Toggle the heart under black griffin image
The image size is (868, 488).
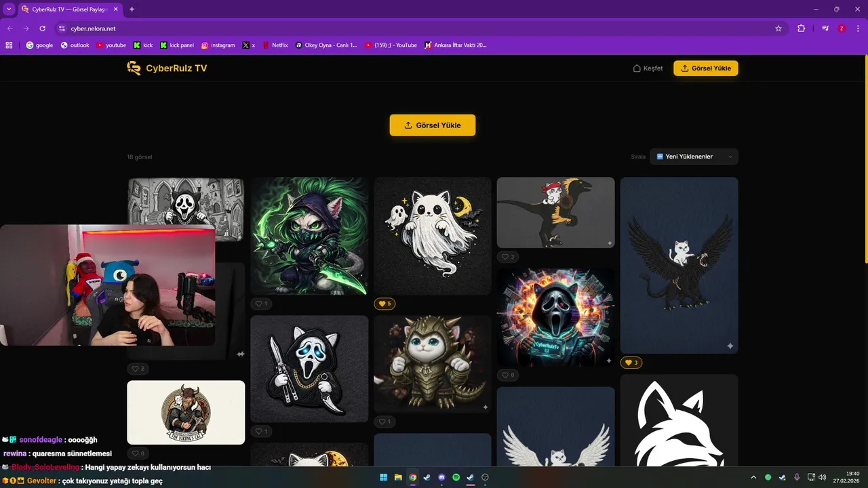tap(631, 363)
